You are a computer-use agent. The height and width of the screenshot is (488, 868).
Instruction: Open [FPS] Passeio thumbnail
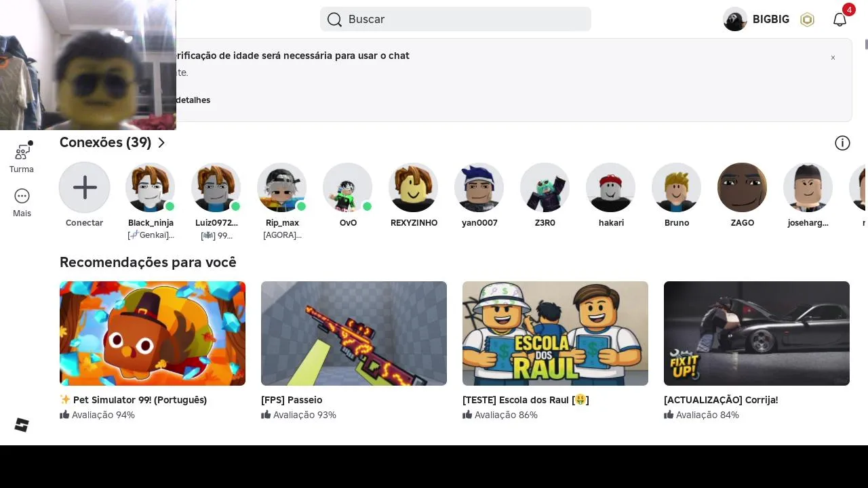tap(354, 333)
